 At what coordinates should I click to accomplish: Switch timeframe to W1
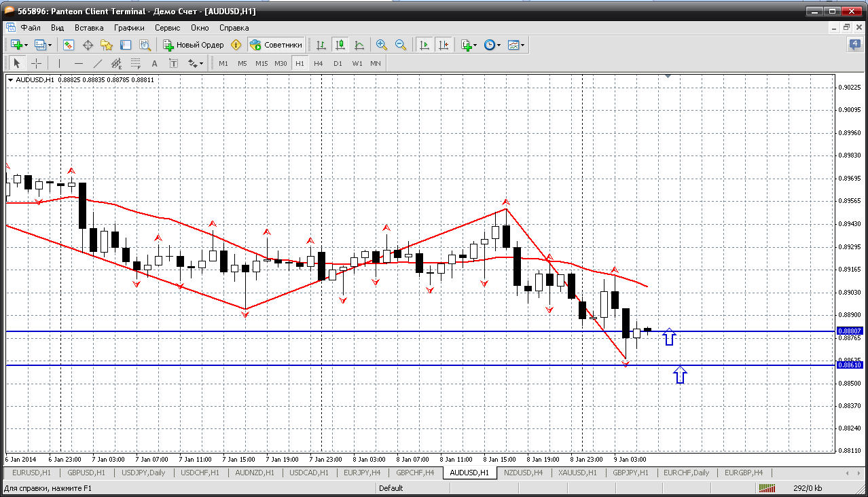pos(357,63)
